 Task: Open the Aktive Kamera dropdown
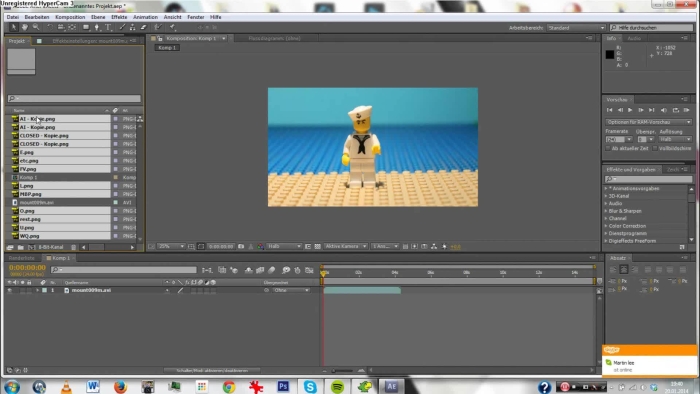point(346,246)
